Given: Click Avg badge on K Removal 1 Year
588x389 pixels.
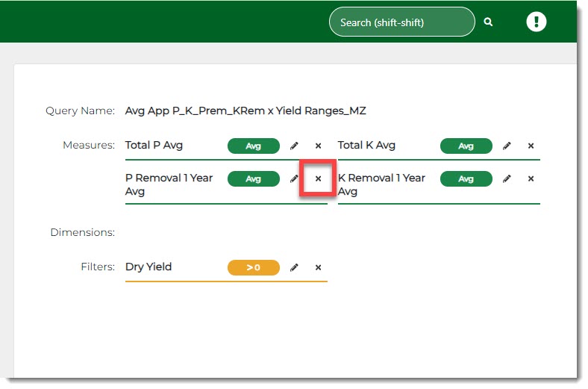Looking at the screenshot, I should click(x=466, y=178).
